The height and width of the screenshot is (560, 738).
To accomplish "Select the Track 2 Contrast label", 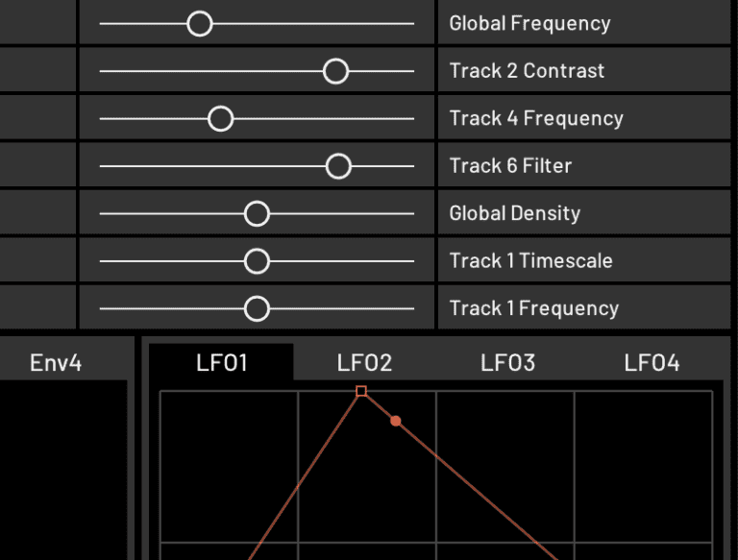I will point(527,71).
